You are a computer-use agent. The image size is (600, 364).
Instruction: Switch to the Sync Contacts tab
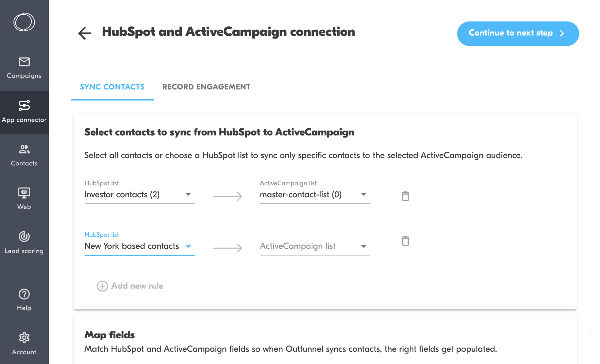tap(112, 87)
